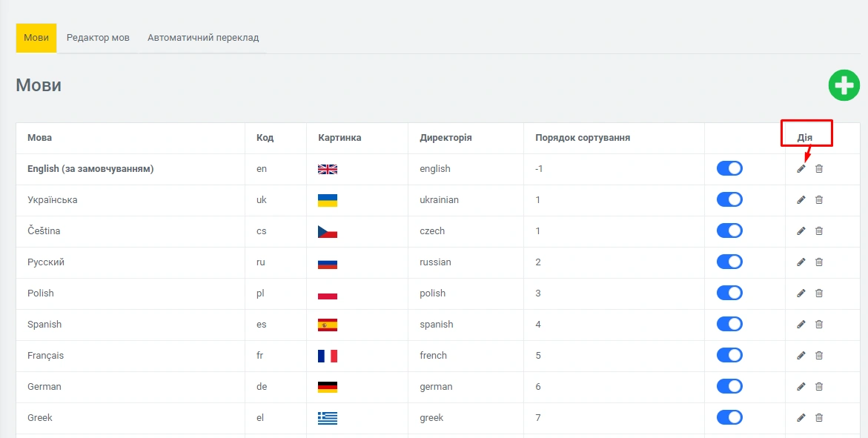Delete the Українська language via trash icon
Viewport: 868px width, 438px height.
click(819, 200)
